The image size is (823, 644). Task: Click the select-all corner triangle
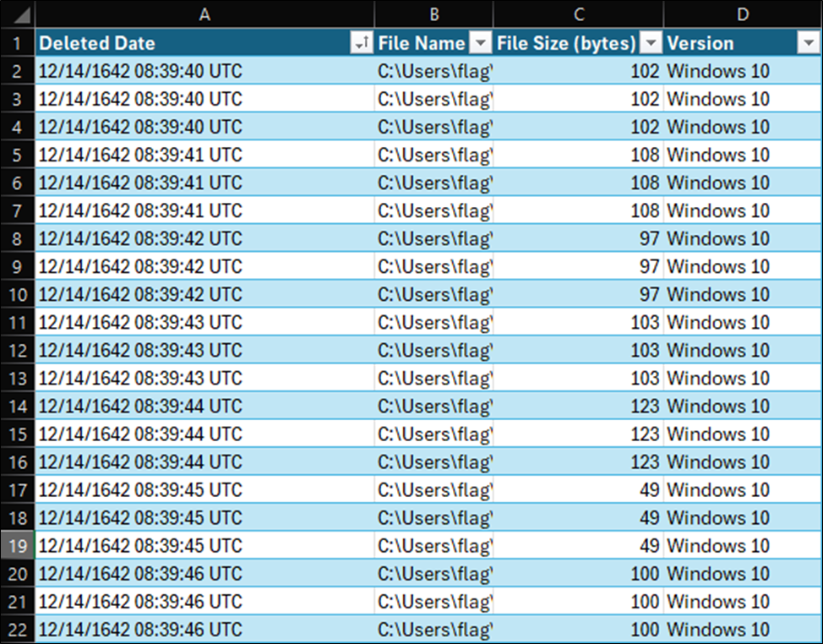17,14
